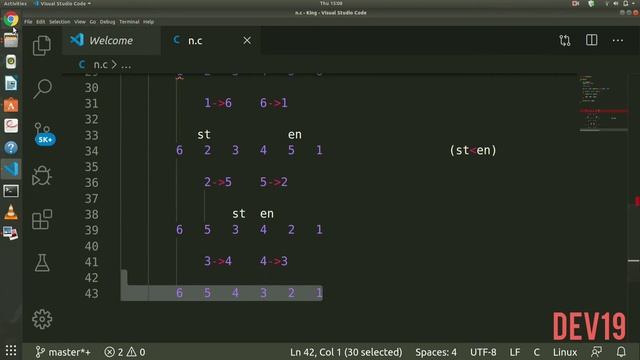This screenshot has width=640, height=360.
Task: Launch Google Chrome from the dock
Action: pos(11,19)
